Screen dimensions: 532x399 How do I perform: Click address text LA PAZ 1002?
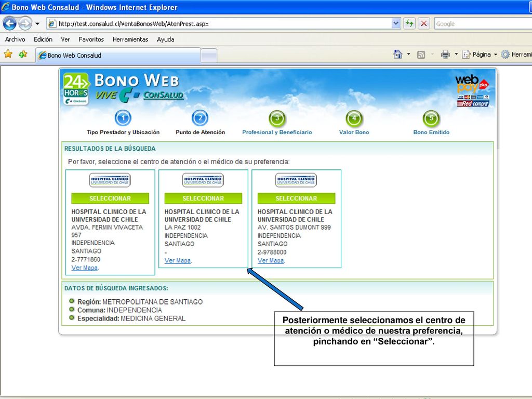(x=182, y=228)
